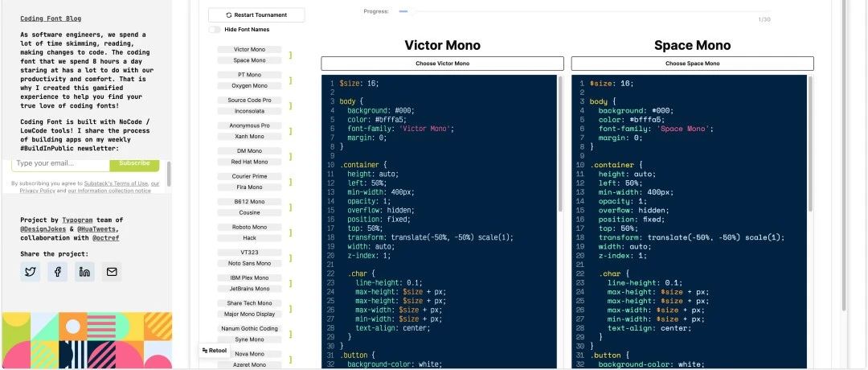Click the 1/30 progress counter
This screenshot has width=868, height=370.
[x=764, y=19]
